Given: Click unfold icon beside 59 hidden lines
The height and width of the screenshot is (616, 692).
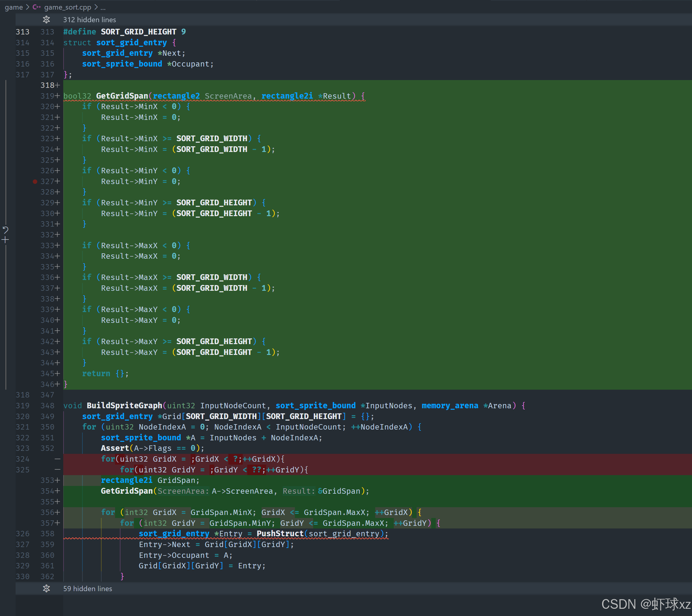Looking at the screenshot, I should (x=46, y=588).
